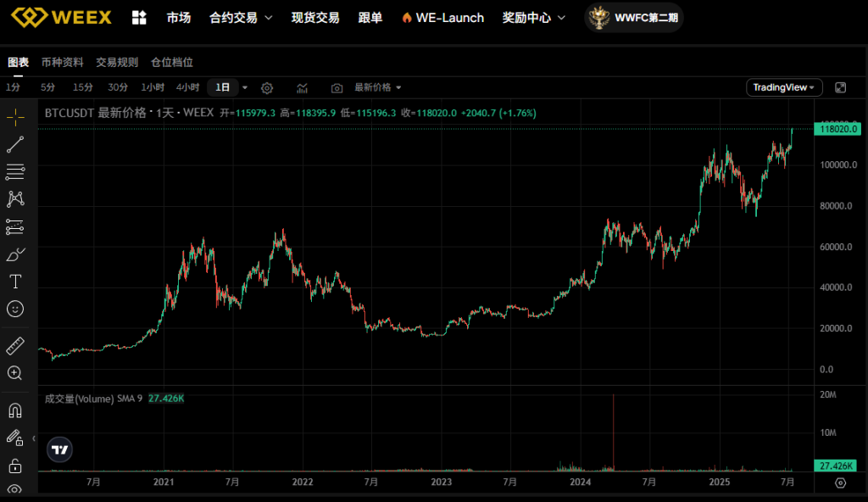Viewport: 868px width, 502px height.
Task: Select the crosshair cursor tool
Action: pyautogui.click(x=15, y=118)
